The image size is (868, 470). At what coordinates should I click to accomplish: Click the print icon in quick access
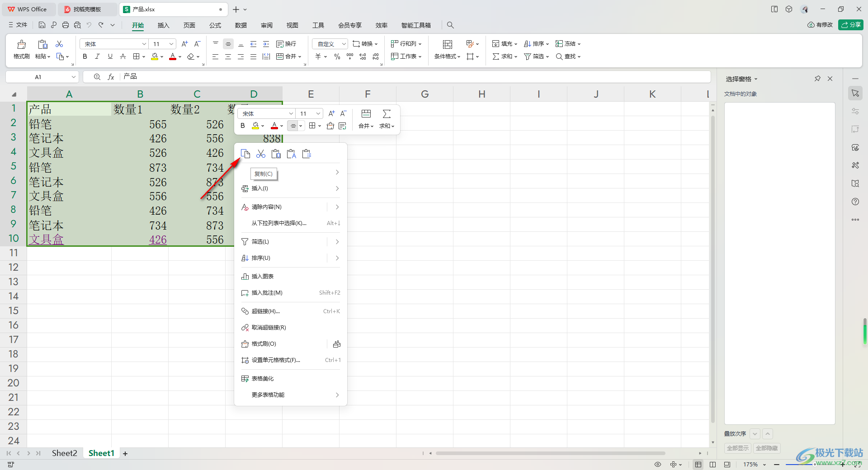[x=66, y=25]
